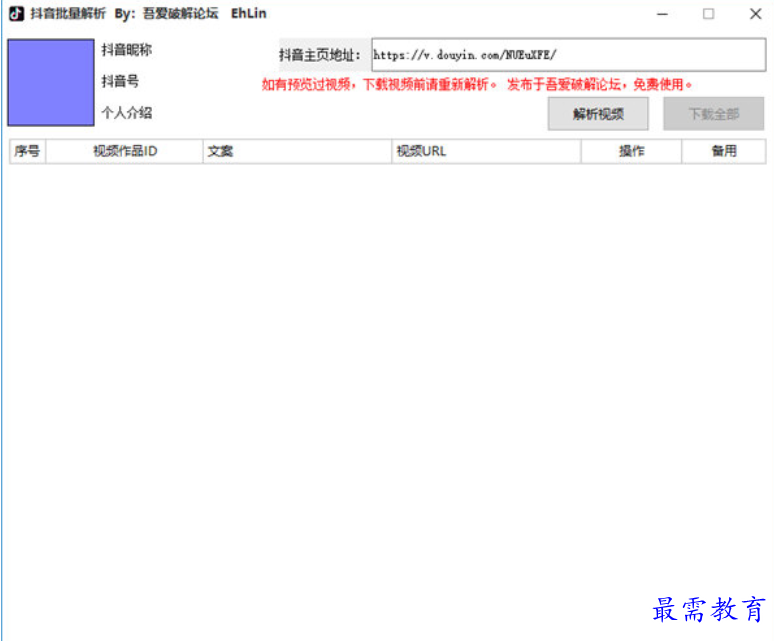Click the red notice text about re-parsing
The height and width of the screenshot is (641, 774).
pos(476,84)
